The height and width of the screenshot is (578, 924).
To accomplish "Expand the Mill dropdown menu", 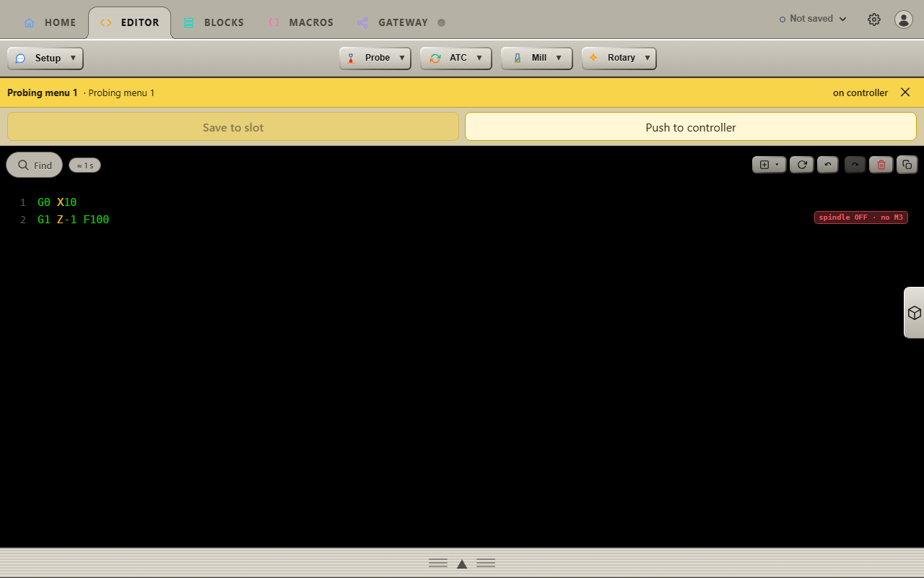I will point(537,59).
